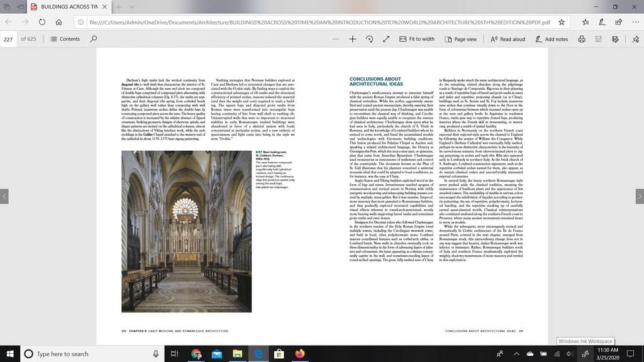Add this page to favorites star
The height and width of the screenshot is (362, 644).
(x=562, y=22)
